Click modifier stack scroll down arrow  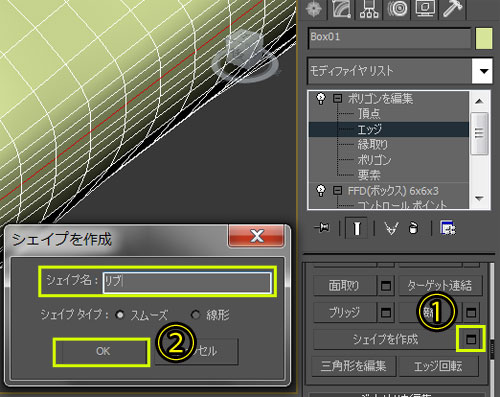tap(479, 199)
